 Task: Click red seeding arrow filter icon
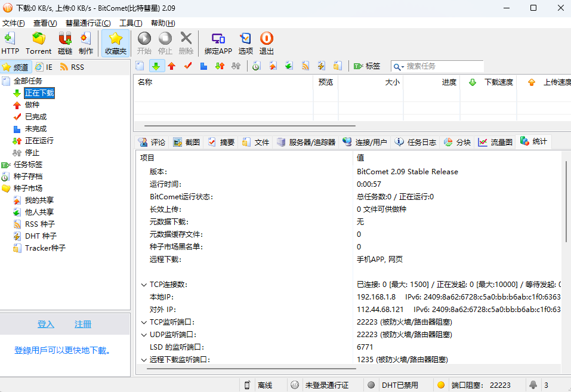pyautogui.click(x=172, y=66)
